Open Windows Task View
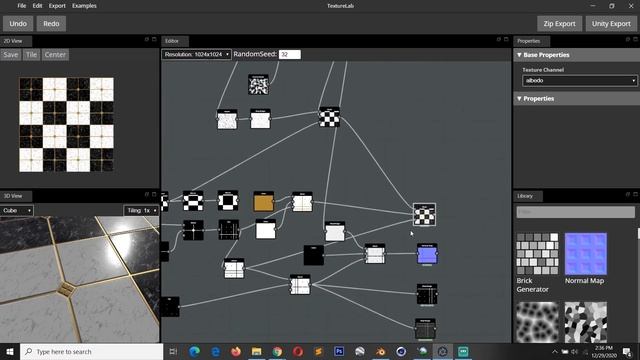640x360 pixels. pyautogui.click(x=173, y=351)
